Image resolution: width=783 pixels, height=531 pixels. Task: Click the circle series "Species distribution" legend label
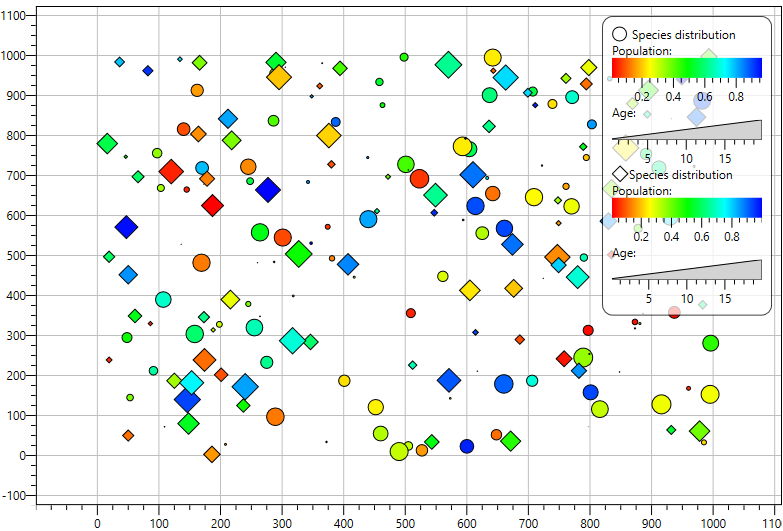pos(683,35)
